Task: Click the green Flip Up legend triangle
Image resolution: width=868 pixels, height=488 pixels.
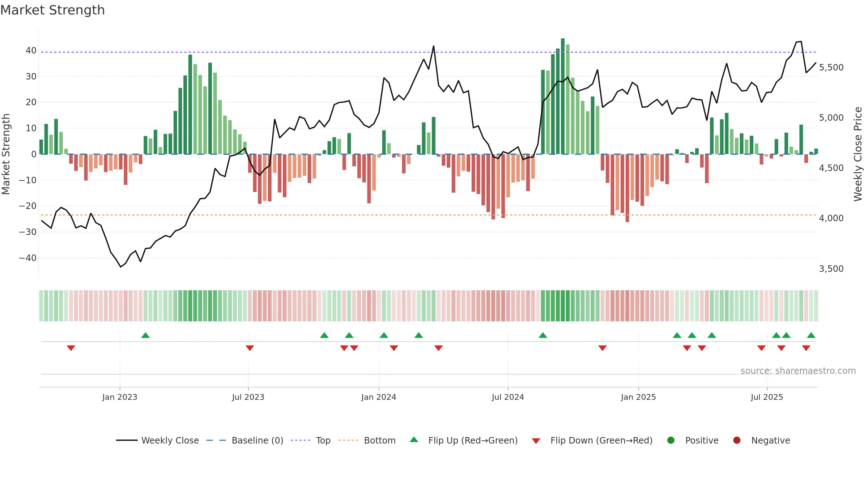Action: click(414, 440)
